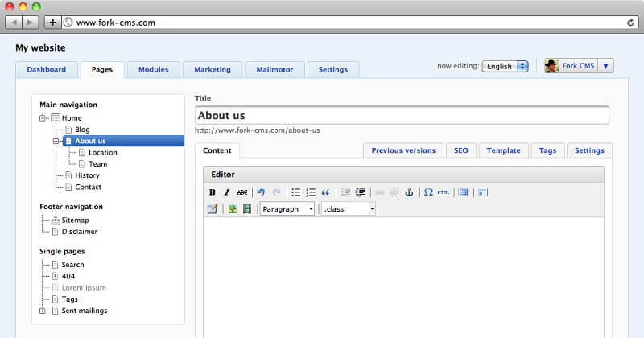Open the Contact page
The height and width of the screenshot is (338, 644).
pos(88,188)
